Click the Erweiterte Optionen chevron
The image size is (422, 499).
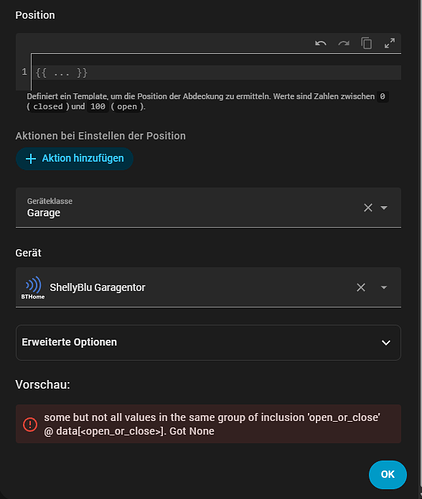click(x=386, y=343)
